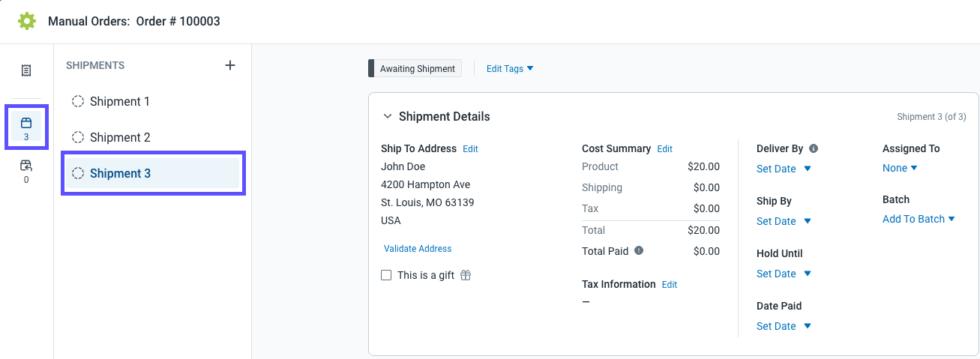Select Shipment 1 in the list
980x359 pixels.
coord(120,101)
